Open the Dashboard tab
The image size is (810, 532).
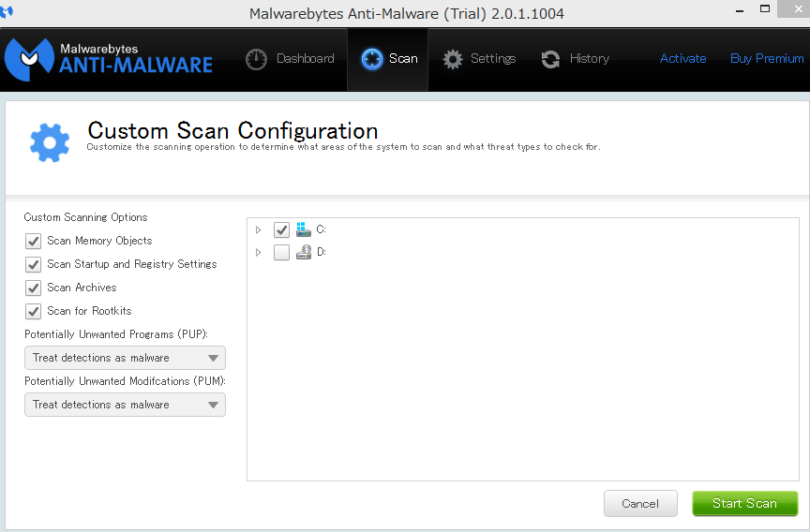pos(291,59)
